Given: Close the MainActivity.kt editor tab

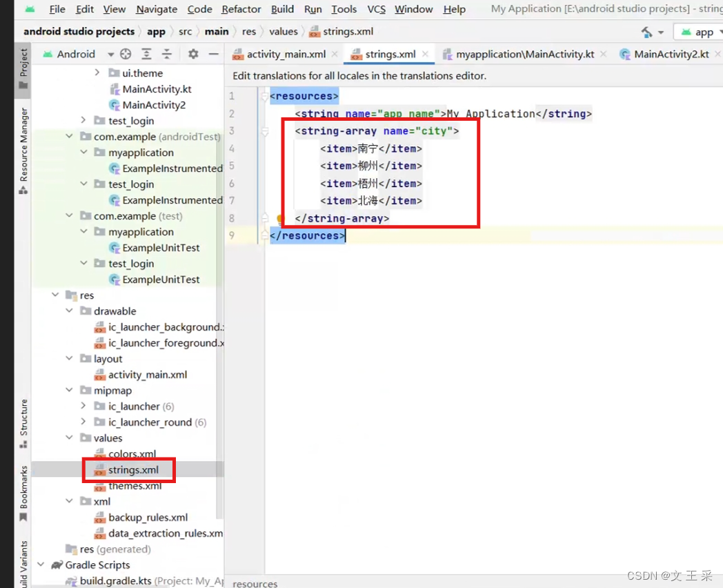Looking at the screenshot, I should 603,55.
